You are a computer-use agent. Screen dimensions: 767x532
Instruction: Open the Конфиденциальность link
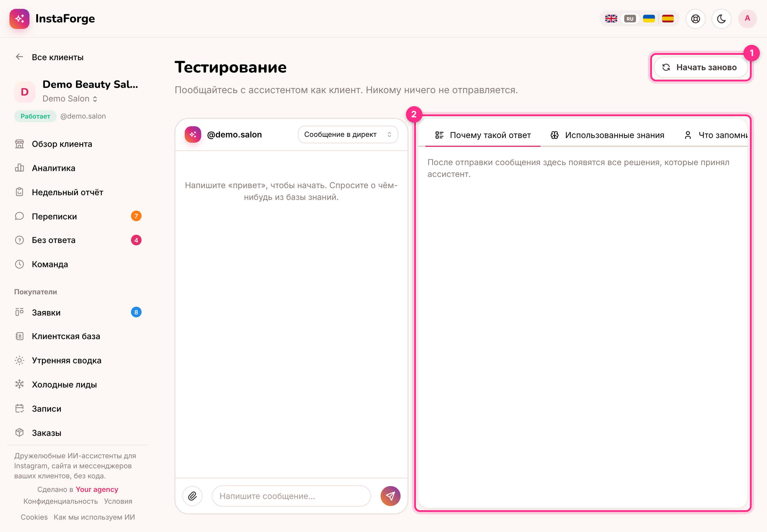click(61, 501)
